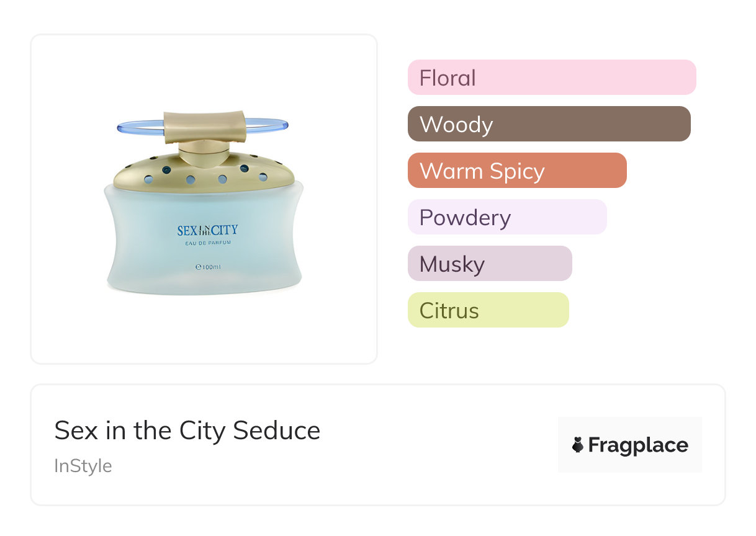
Task: Click the Powdery label text
Action: click(465, 217)
